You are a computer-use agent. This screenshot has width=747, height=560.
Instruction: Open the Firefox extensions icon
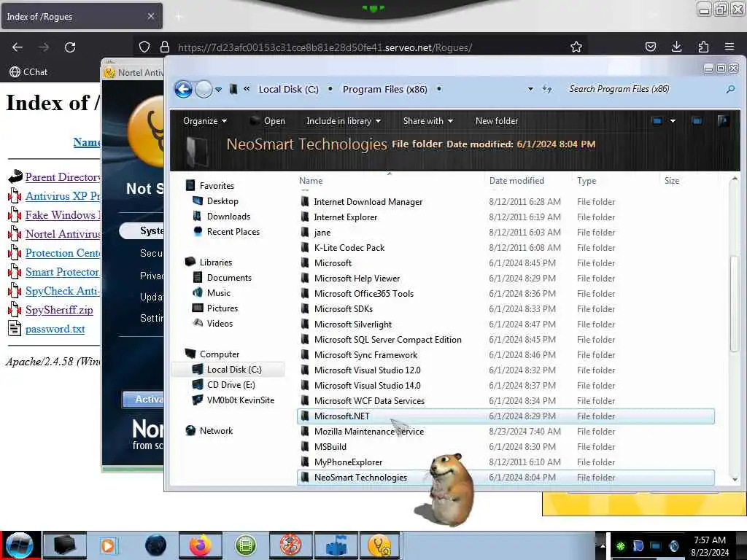(703, 47)
